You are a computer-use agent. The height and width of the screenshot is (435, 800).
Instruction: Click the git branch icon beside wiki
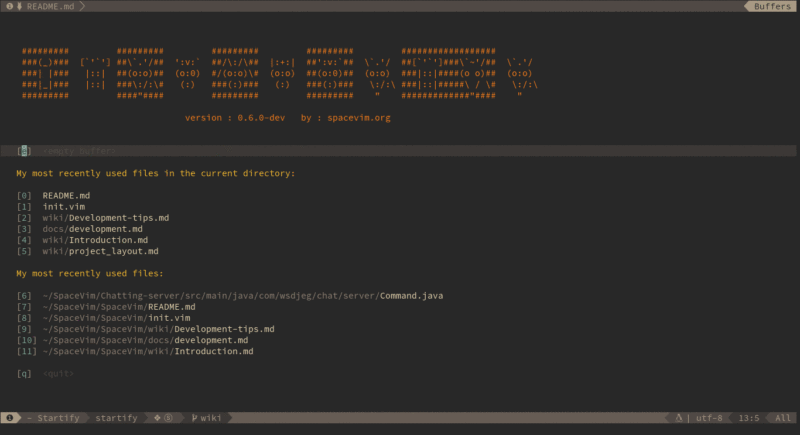click(x=194, y=418)
